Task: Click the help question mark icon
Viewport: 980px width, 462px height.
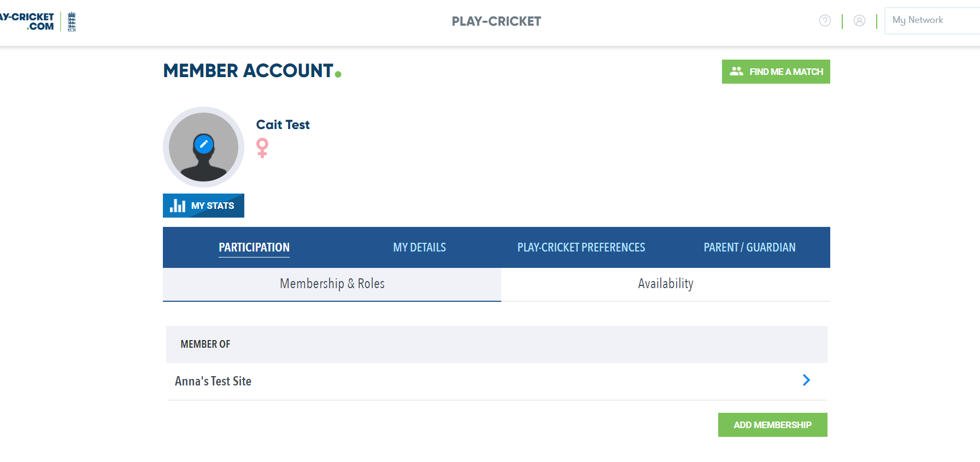Action: point(825,21)
